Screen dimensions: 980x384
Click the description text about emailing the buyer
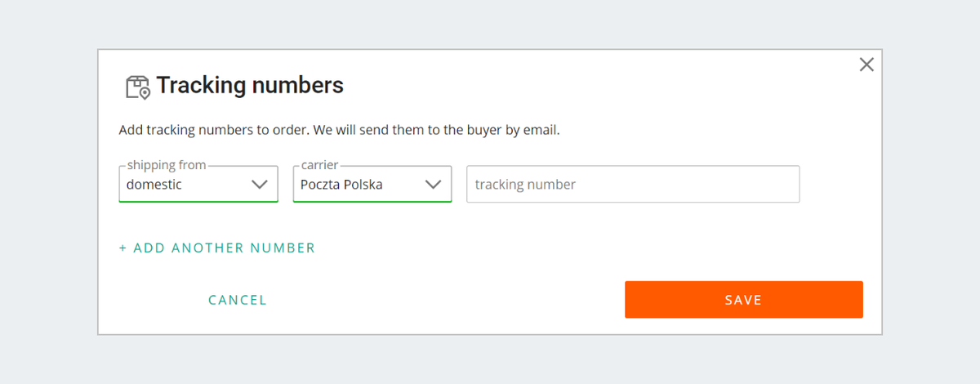[x=339, y=130]
